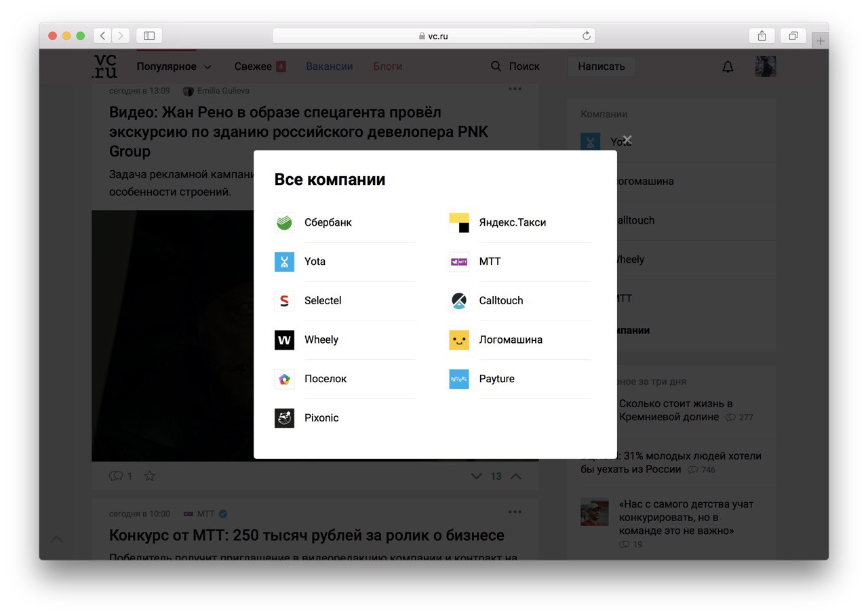Open Safari share menu
Image resolution: width=868 pixels, height=616 pixels.
click(x=762, y=36)
